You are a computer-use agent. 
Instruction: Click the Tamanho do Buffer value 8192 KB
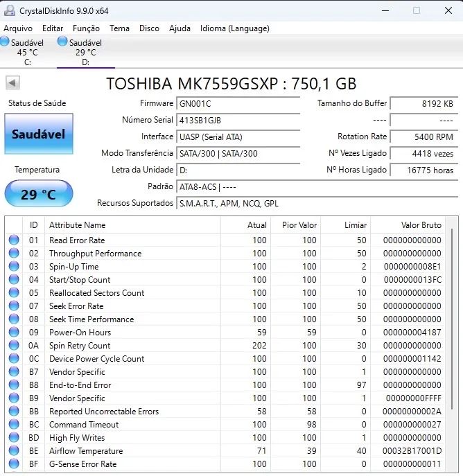click(423, 104)
